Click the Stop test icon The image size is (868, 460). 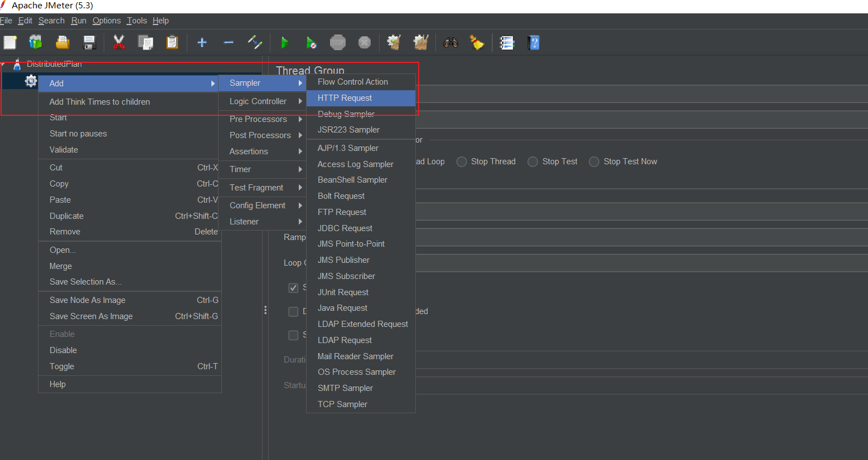[338, 42]
